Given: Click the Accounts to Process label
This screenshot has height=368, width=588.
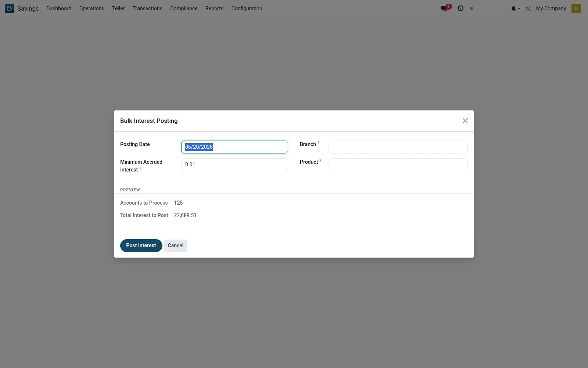Looking at the screenshot, I should click(x=144, y=203).
